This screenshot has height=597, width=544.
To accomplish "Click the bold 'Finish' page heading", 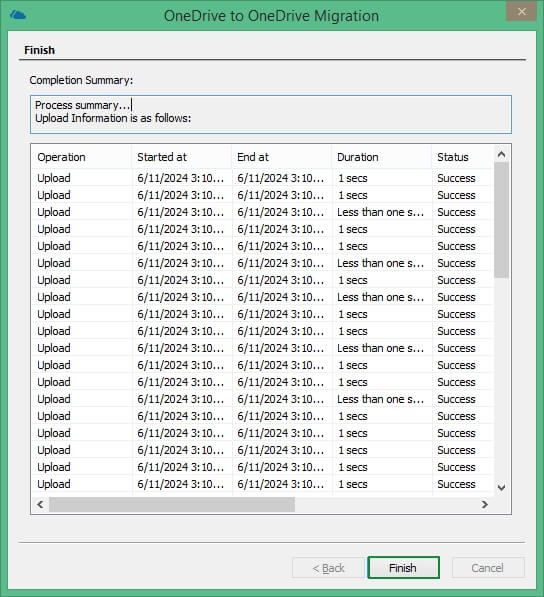I will click(40, 50).
